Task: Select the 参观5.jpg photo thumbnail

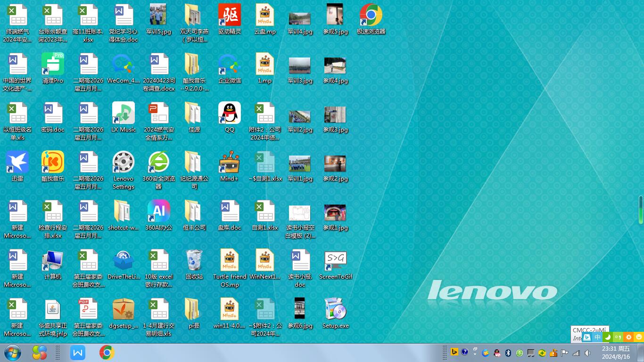Action: [335, 15]
